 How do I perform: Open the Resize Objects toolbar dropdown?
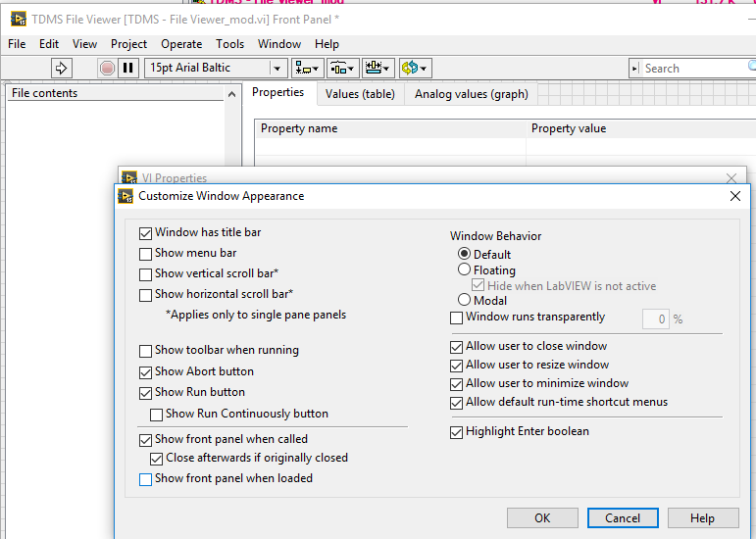(x=378, y=68)
